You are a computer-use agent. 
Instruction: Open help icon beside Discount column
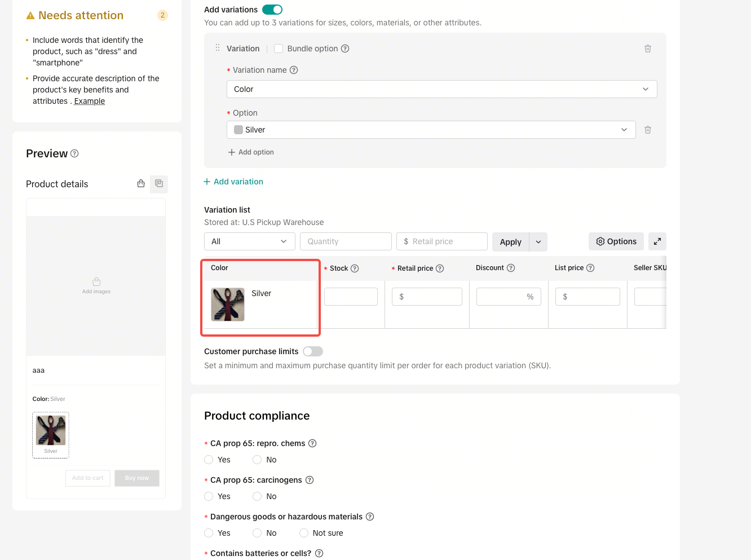pos(511,268)
